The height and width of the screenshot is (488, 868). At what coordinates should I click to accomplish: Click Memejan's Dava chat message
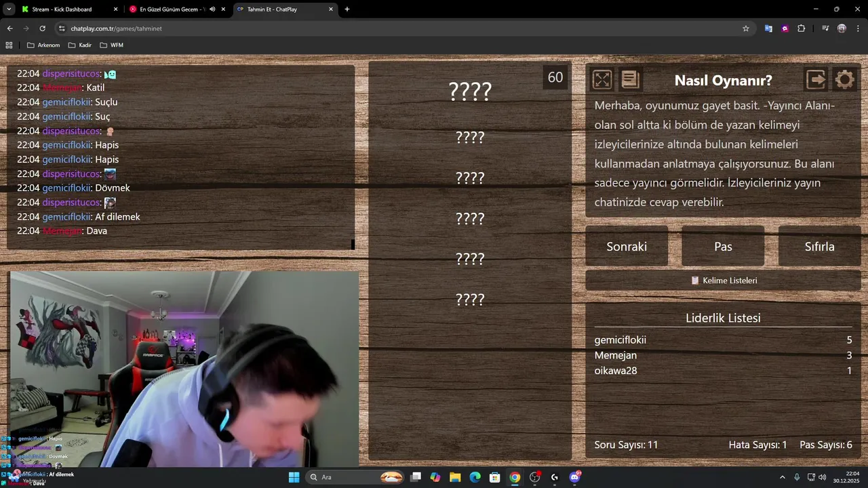pos(97,231)
